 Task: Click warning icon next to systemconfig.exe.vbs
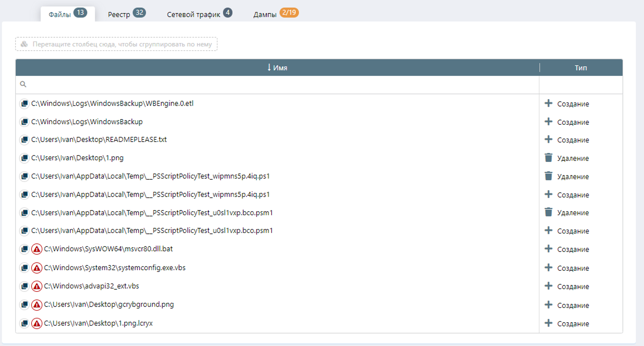point(37,268)
